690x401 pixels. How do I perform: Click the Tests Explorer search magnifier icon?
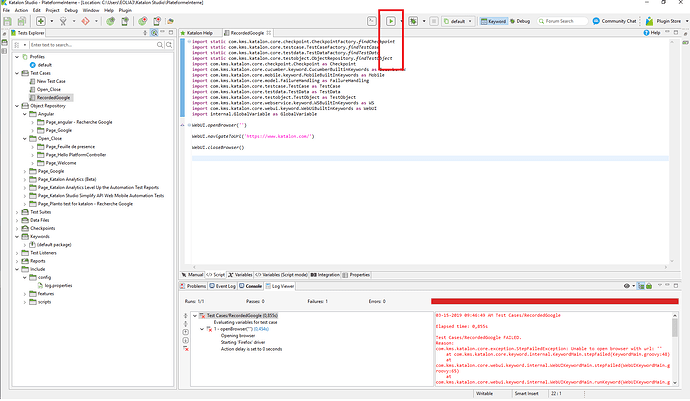[x=160, y=45]
